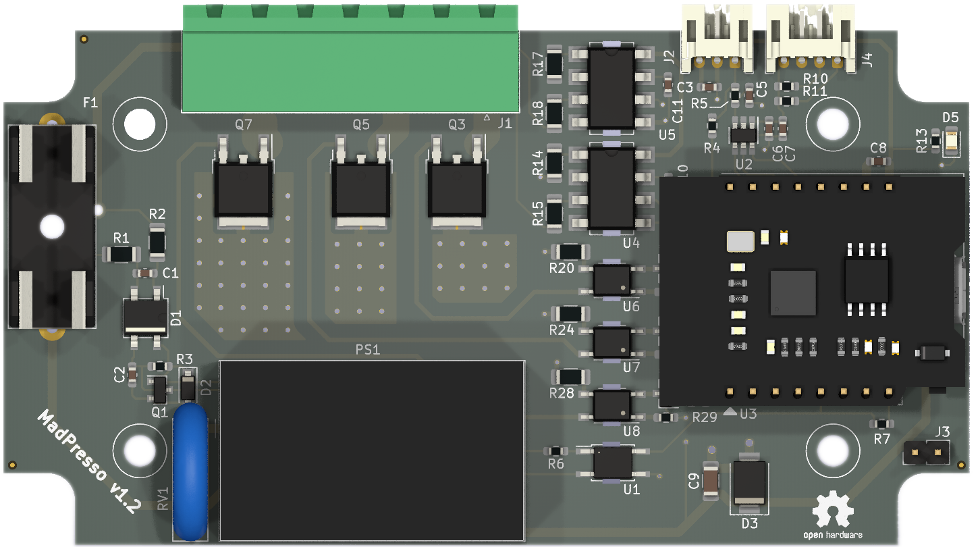The image size is (980, 547).
Task: Select the R28 resistor label
Action: [562, 393]
